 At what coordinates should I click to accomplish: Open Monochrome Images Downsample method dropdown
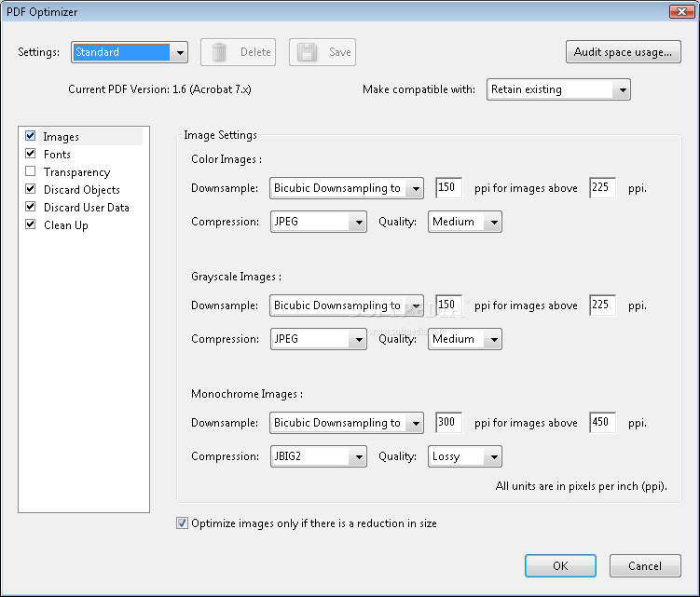[x=347, y=423]
